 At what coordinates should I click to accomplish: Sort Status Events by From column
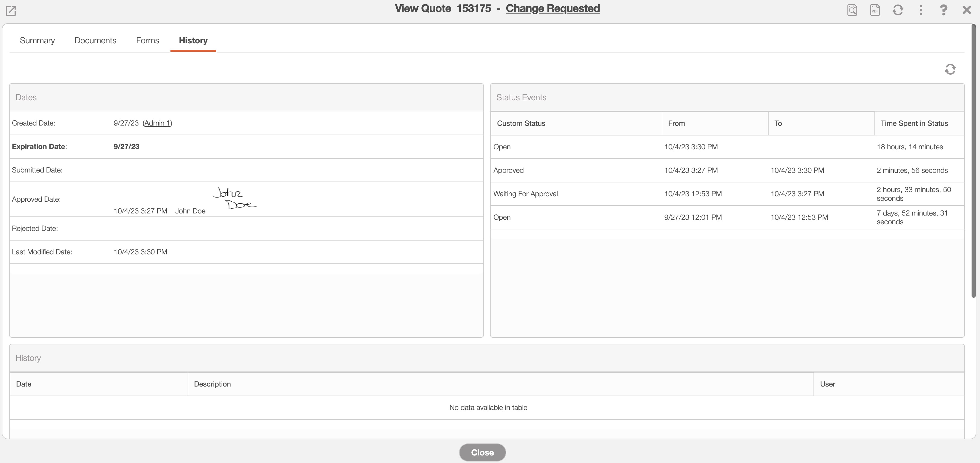point(676,123)
